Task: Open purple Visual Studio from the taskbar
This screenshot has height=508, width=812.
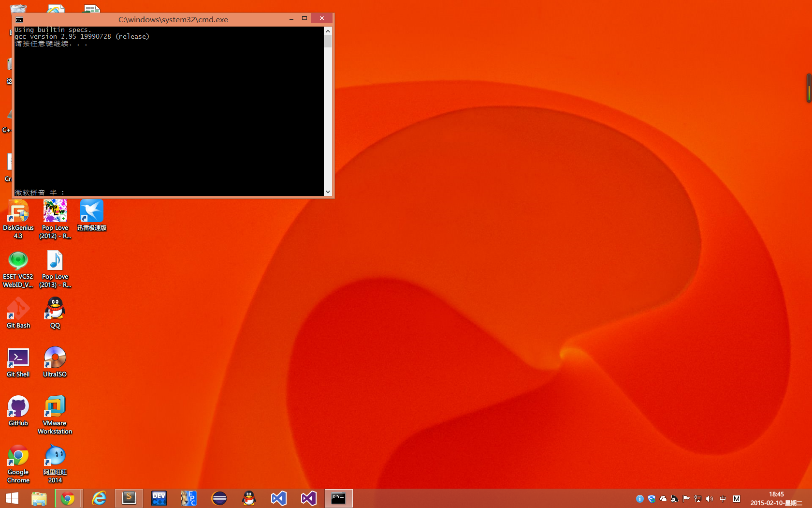Action: click(309, 498)
